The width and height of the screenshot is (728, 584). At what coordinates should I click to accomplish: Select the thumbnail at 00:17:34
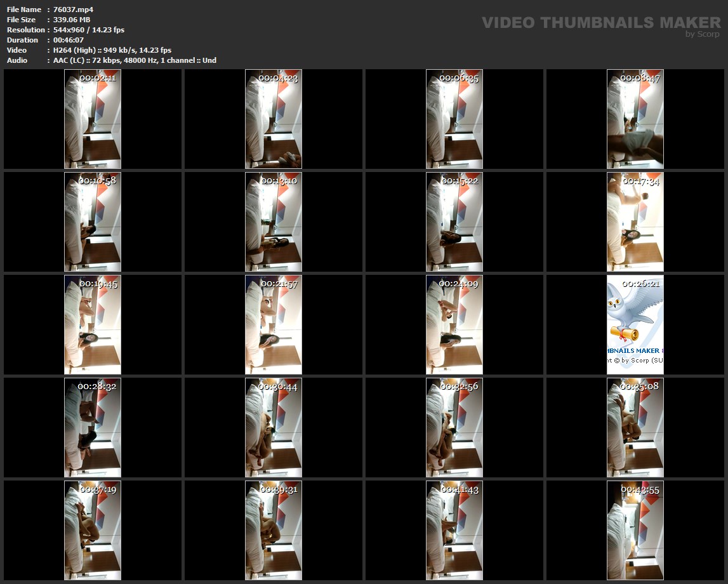click(635, 222)
